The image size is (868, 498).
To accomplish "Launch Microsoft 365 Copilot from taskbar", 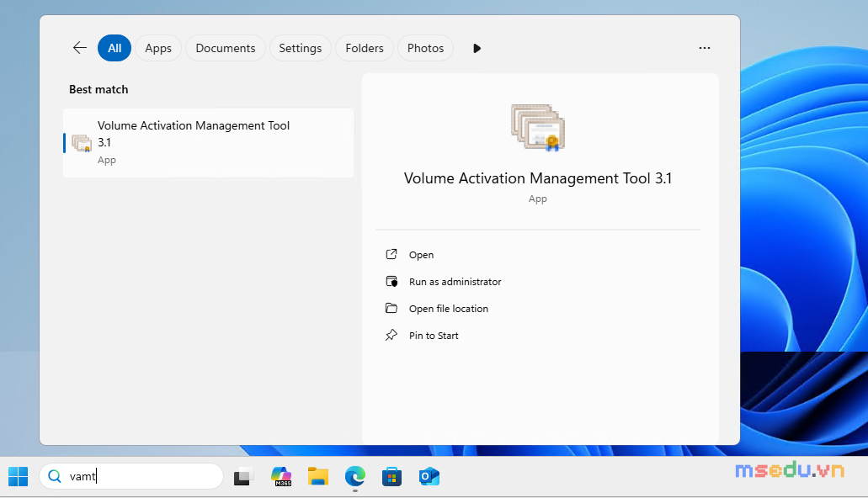I will (281, 476).
